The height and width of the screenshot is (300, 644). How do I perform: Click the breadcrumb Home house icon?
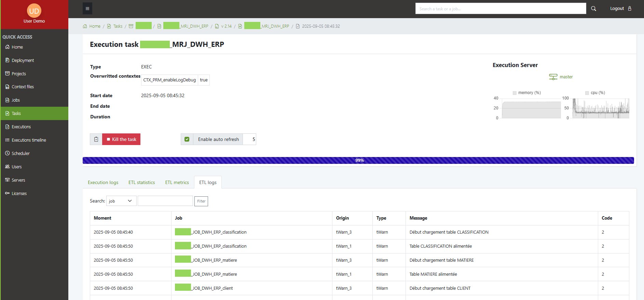[x=85, y=26]
